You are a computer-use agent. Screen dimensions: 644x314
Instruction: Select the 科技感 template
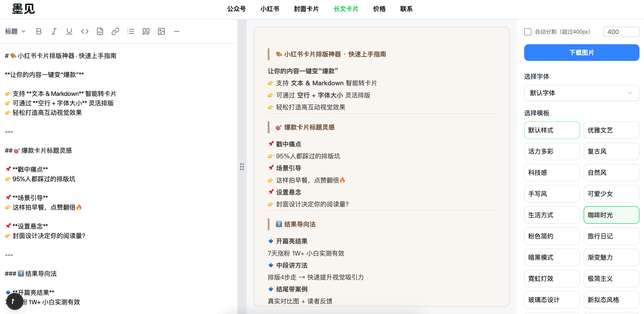(551, 173)
